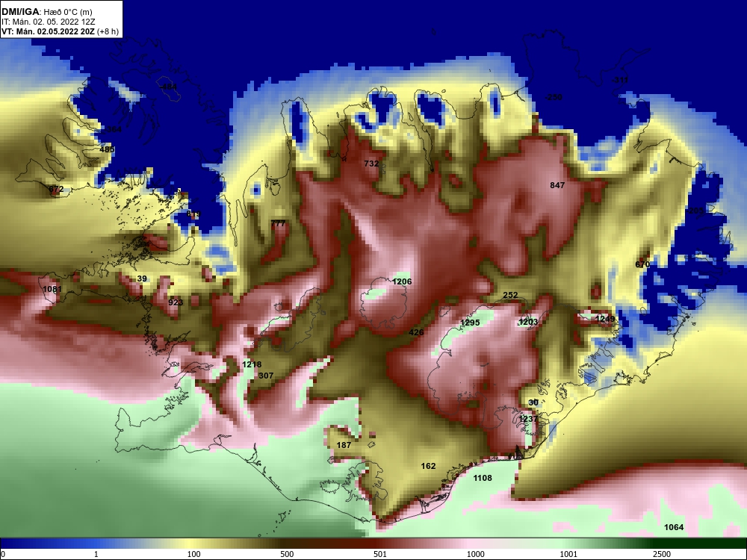Click the 670 value near the east coast
The width and height of the screenshot is (747, 560).
[x=642, y=265]
